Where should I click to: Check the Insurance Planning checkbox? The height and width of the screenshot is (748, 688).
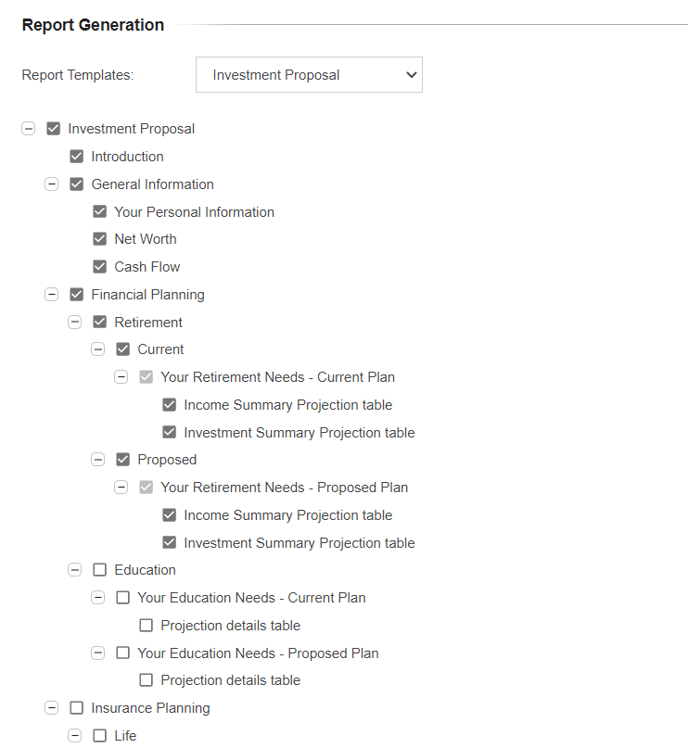click(x=77, y=708)
